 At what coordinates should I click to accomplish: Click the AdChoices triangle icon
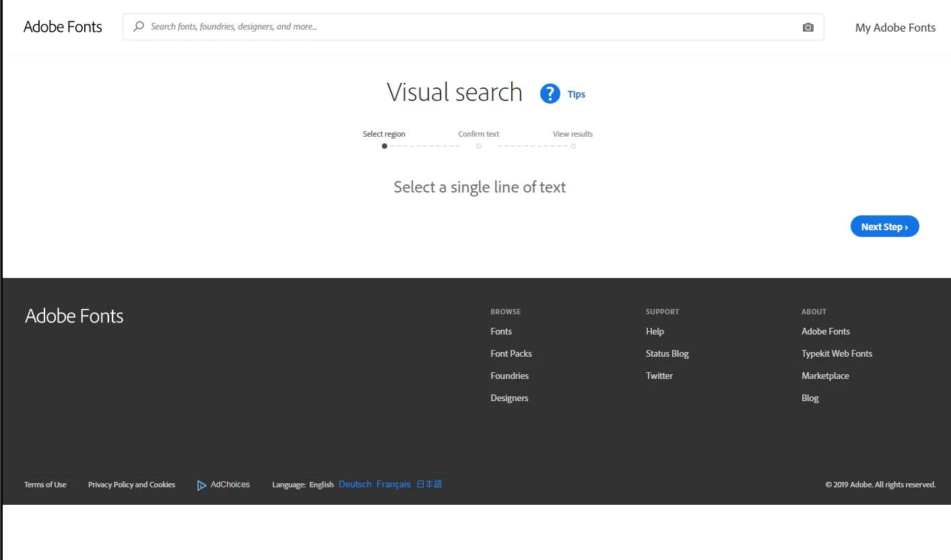pos(201,485)
